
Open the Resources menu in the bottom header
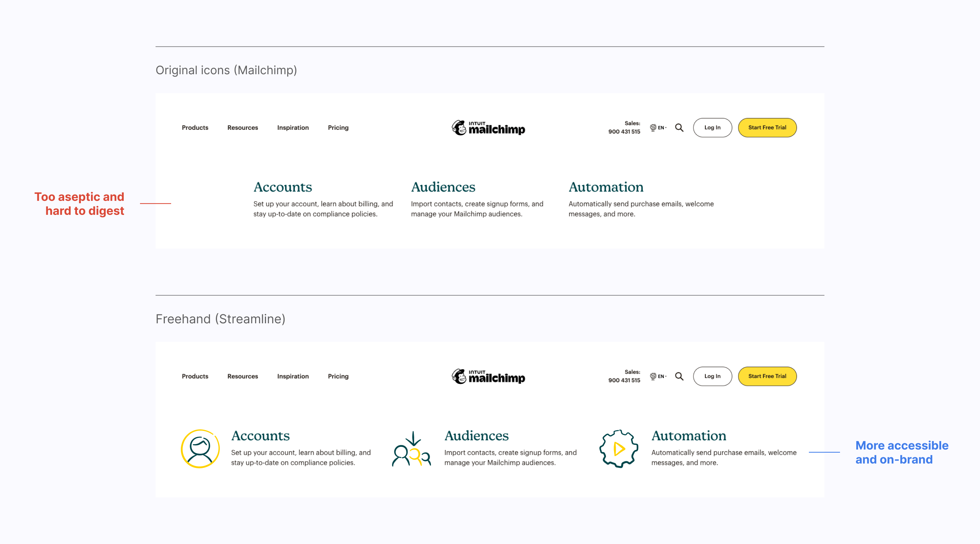click(x=243, y=377)
